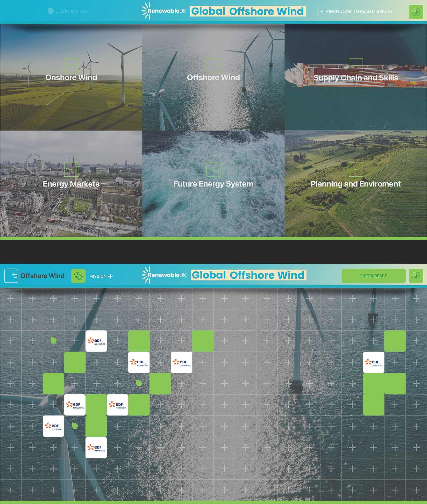427x504 pixels.
Task: Open the grid menu icon in top header
Action: (x=416, y=12)
